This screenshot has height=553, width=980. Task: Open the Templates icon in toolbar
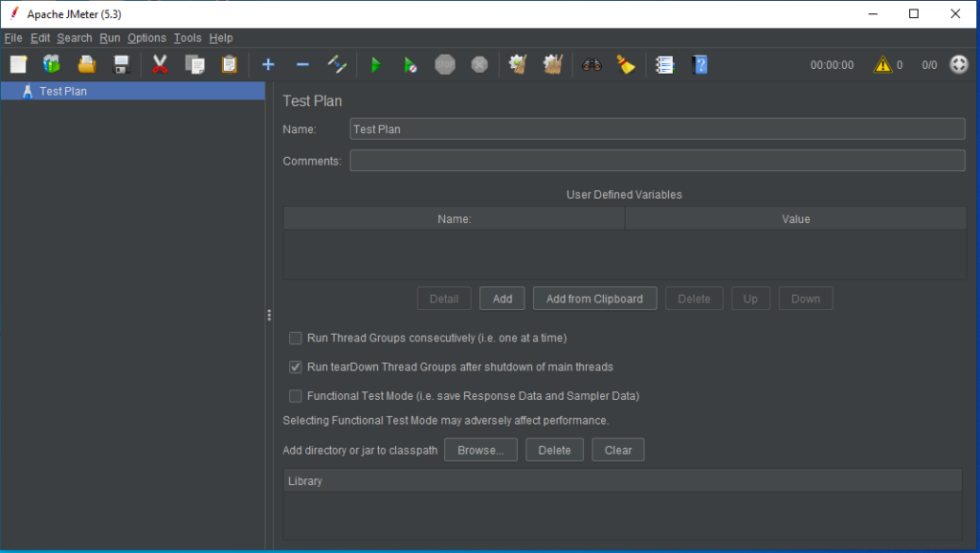pyautogui.click(x=52, y=64)
